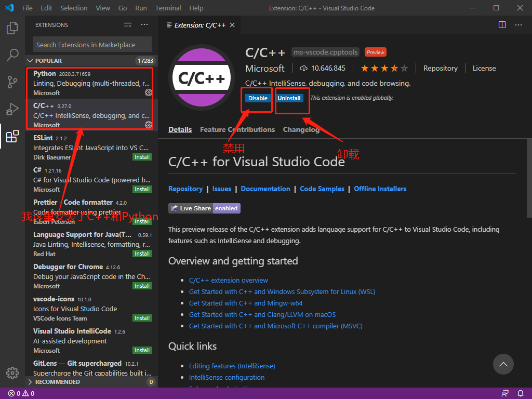
Task: Open the Terminal menu
Action: click(168, 8)
